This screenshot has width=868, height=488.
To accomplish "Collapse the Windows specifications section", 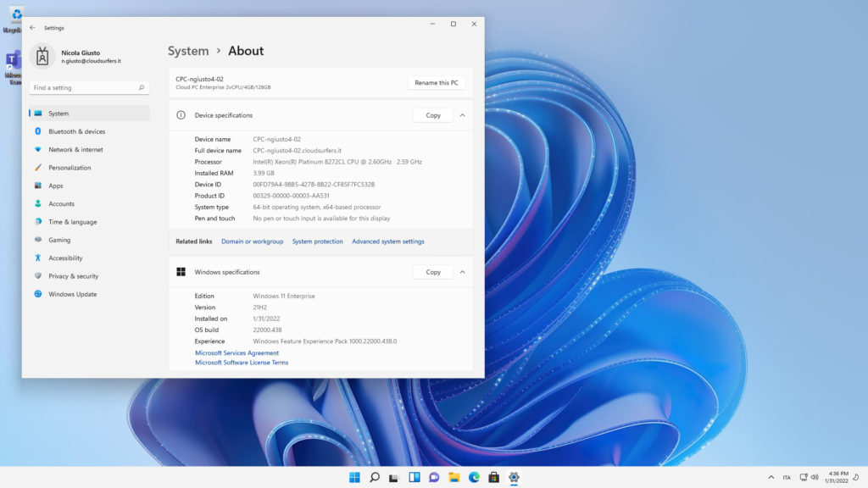I will 462,272.
